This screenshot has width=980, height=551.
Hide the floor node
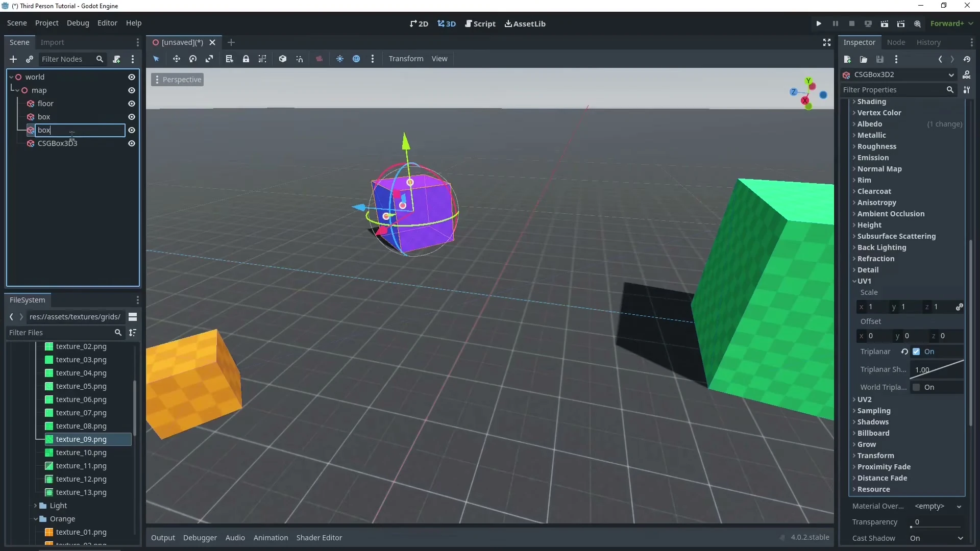[132, 104]
